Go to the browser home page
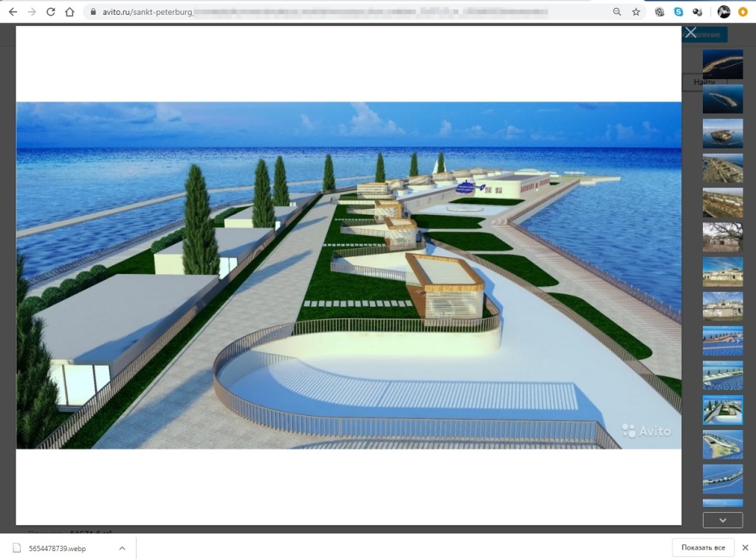The height and width of the screenshot is (560, 756). pyautogui.click(x=69, y=12)
